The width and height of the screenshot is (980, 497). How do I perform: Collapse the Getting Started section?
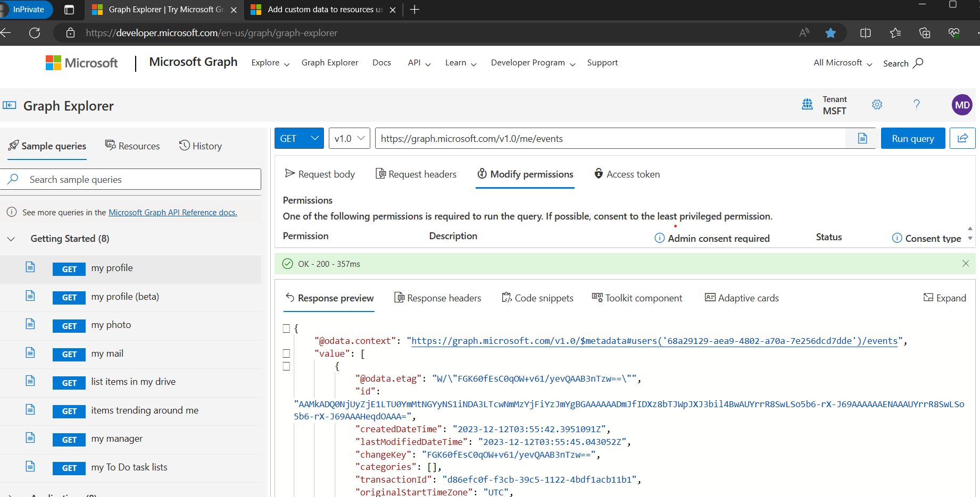[11, 239]
